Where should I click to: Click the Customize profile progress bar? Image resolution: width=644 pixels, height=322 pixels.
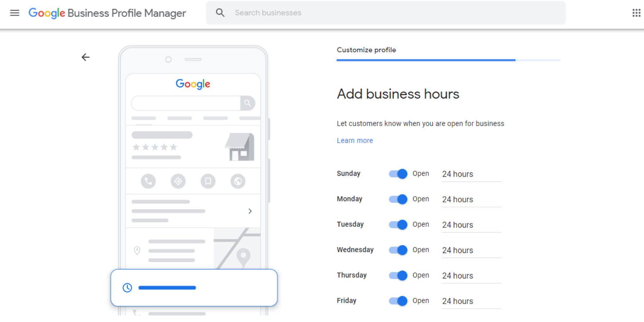point(448,60)
